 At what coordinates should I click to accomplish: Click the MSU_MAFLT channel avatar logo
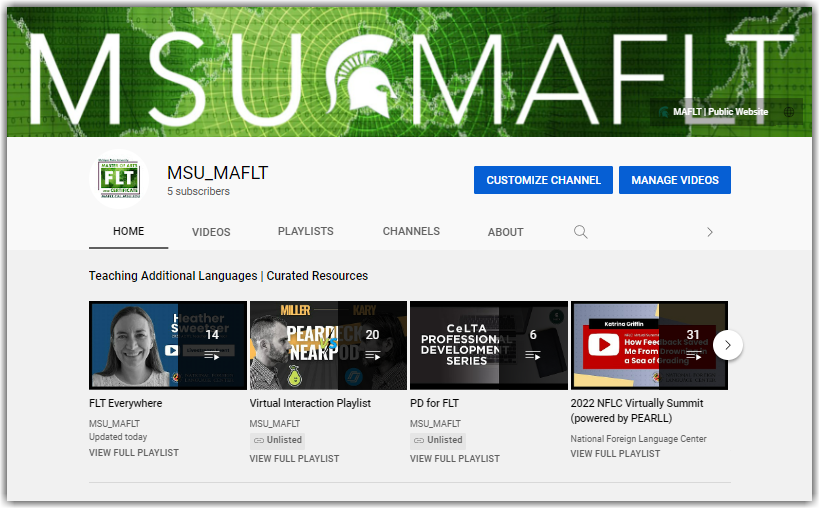[x=119, y=179]
